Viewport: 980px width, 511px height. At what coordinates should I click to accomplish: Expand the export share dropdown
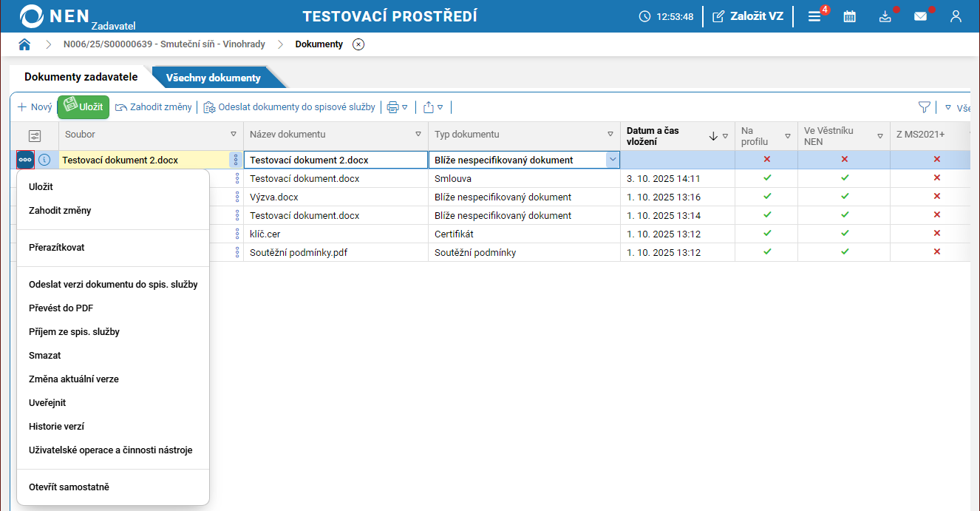click(433, 107)
